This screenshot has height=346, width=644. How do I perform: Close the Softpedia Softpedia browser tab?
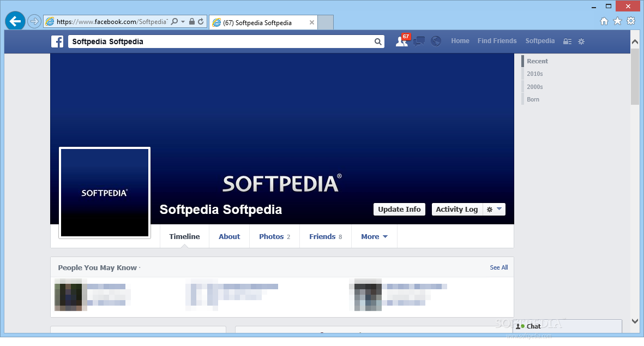[312, 22]
